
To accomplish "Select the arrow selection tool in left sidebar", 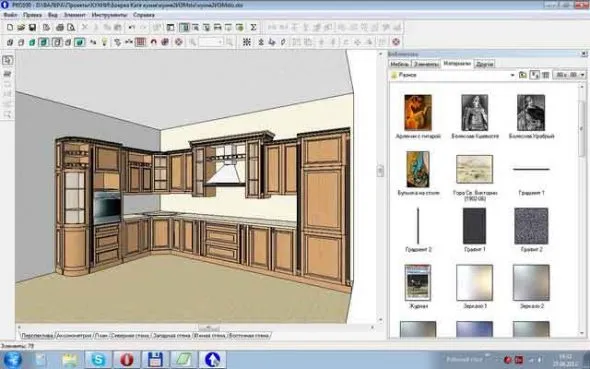I will point(8,60).
